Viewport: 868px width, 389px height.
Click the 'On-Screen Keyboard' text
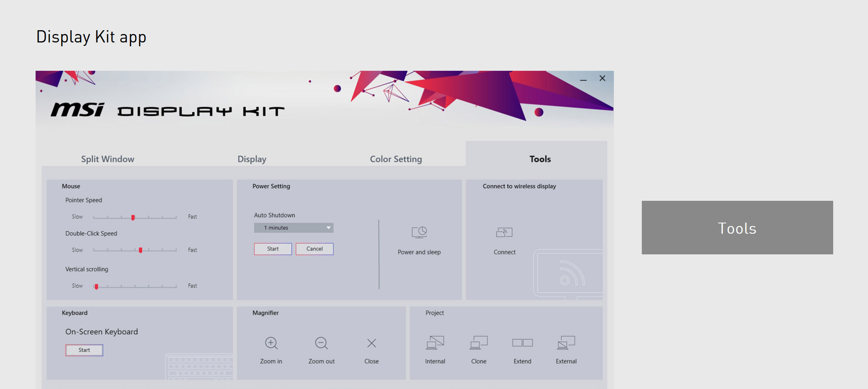point(101,332)
